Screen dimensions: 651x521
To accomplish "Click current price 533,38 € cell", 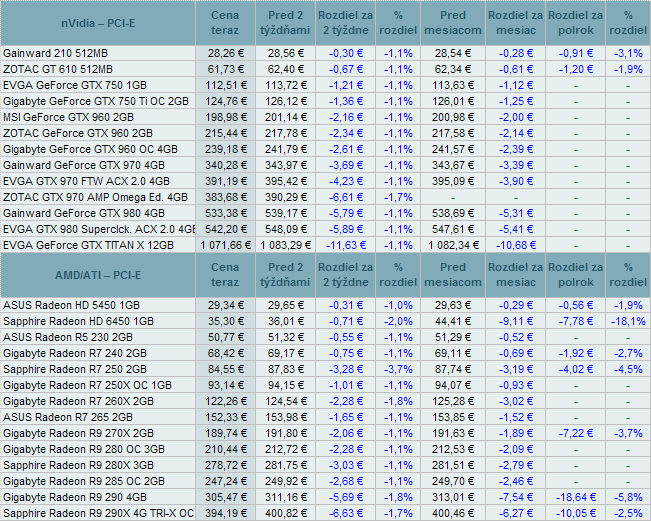I will coord(225,213).
